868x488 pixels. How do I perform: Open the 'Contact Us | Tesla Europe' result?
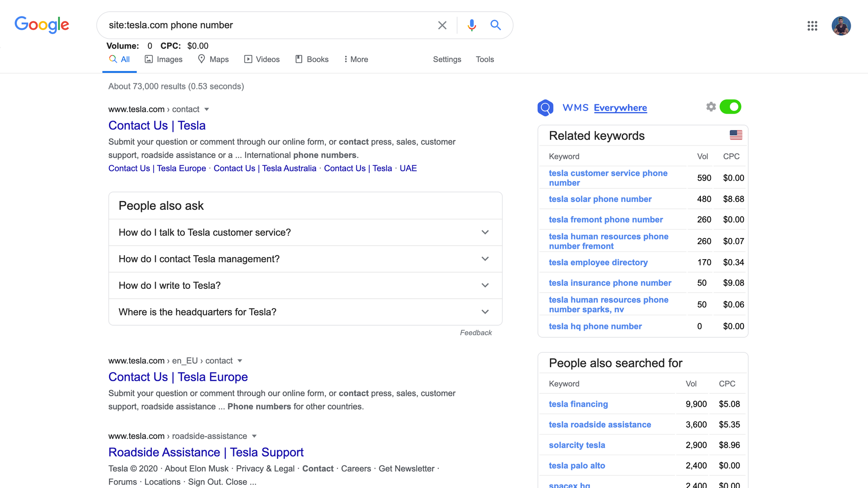(178, 377)
